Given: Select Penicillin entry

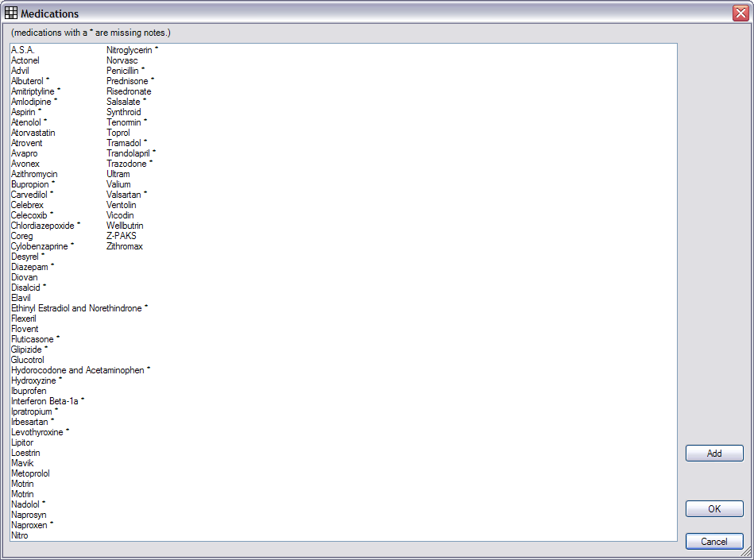Looking at the screenshot, I should coord(125,71).
